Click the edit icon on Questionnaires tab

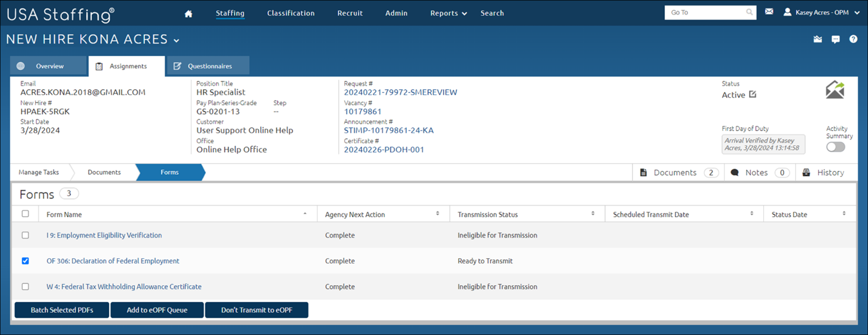click(x=177, y=66)
